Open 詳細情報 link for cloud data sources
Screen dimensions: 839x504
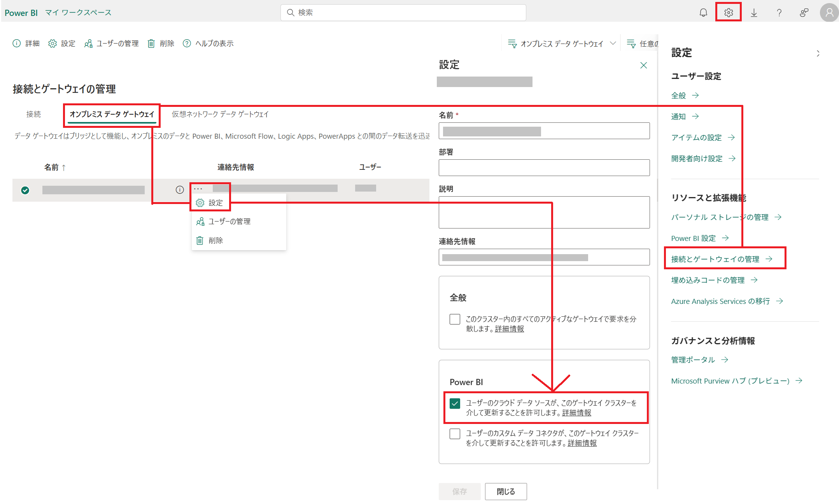pyautogui.click(x=576, y=413)
